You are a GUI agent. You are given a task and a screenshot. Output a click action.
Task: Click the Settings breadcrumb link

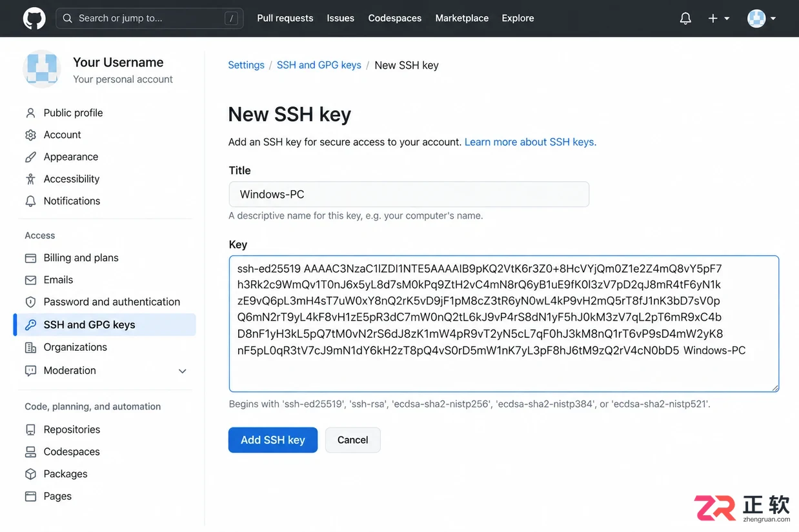click(x=246, y=65)
